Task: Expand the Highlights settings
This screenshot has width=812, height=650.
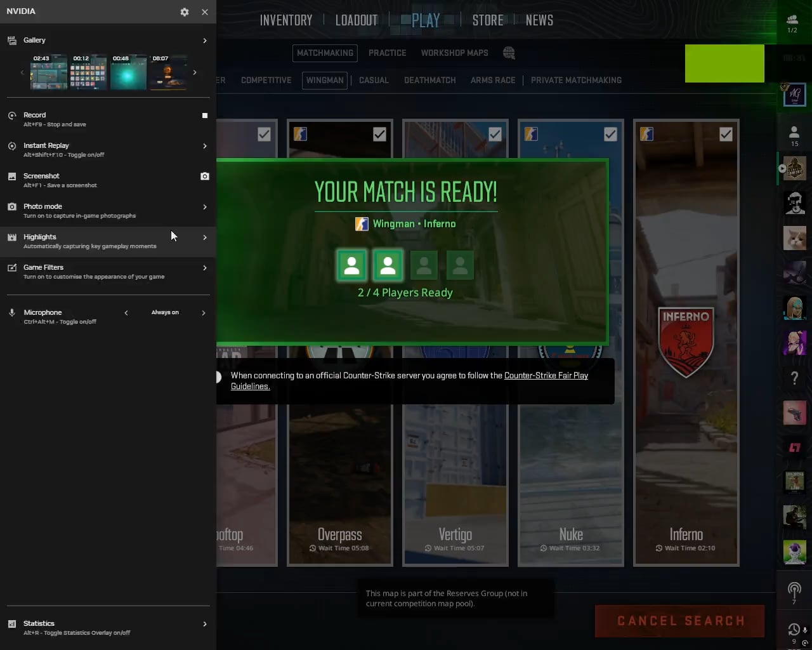Action: (205, 237)
